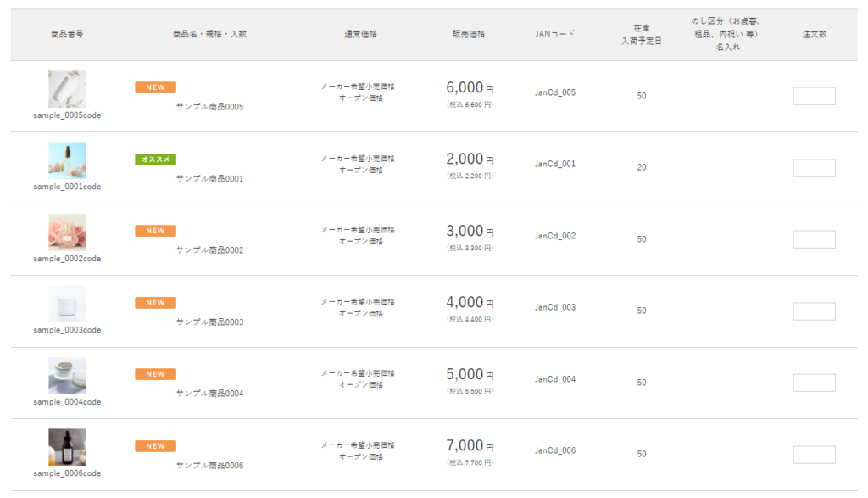Select the quantity box for JanCd_006

point(814,455)
